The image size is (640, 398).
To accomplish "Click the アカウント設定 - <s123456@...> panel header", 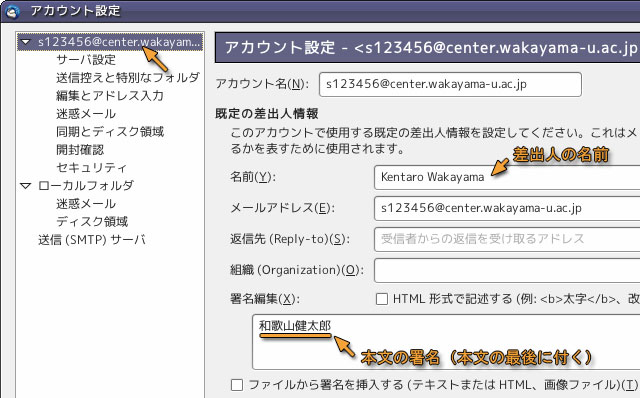I will 427,48.
